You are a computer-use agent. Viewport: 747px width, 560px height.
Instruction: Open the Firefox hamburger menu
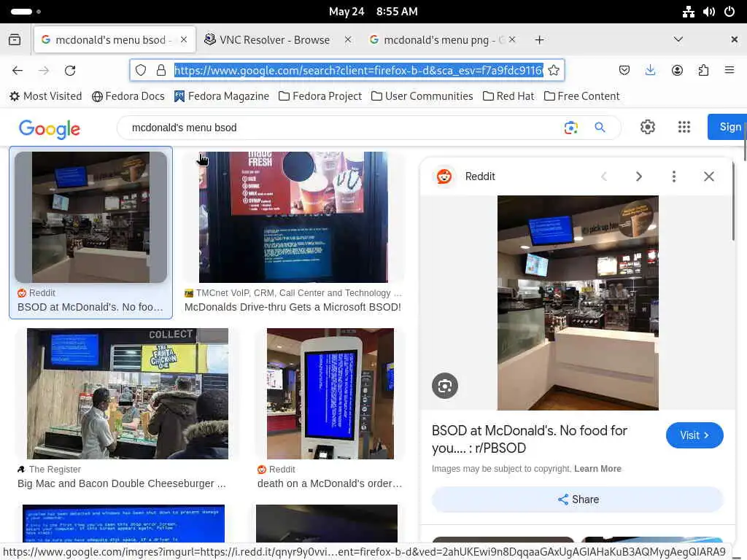[x=729, y=70]
